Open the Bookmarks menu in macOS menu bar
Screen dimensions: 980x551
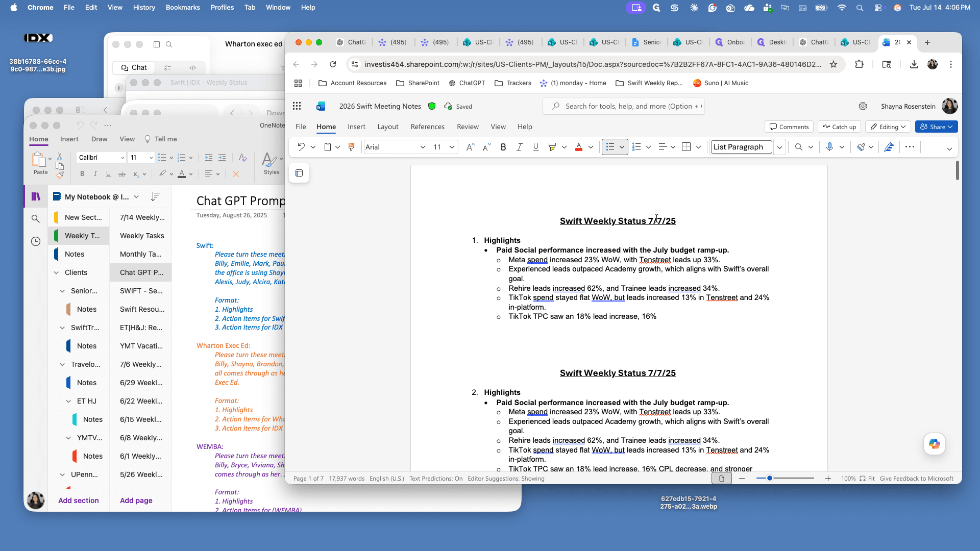[183, 7]
